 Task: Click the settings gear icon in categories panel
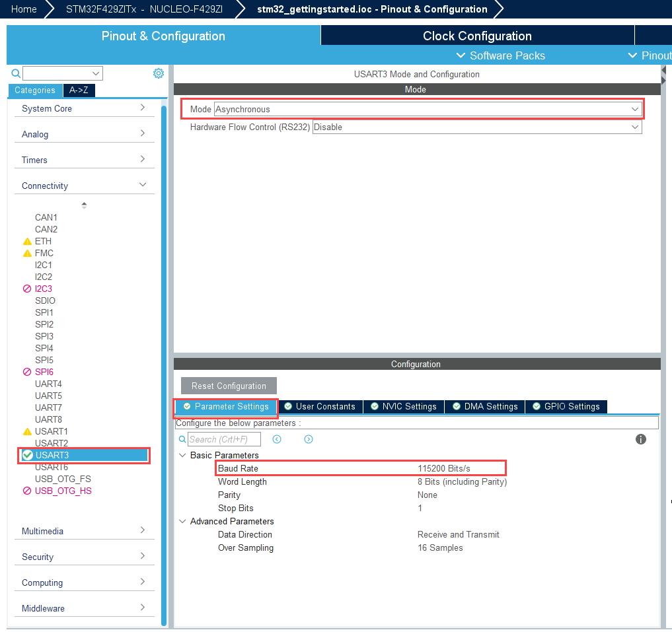point(159,73)
